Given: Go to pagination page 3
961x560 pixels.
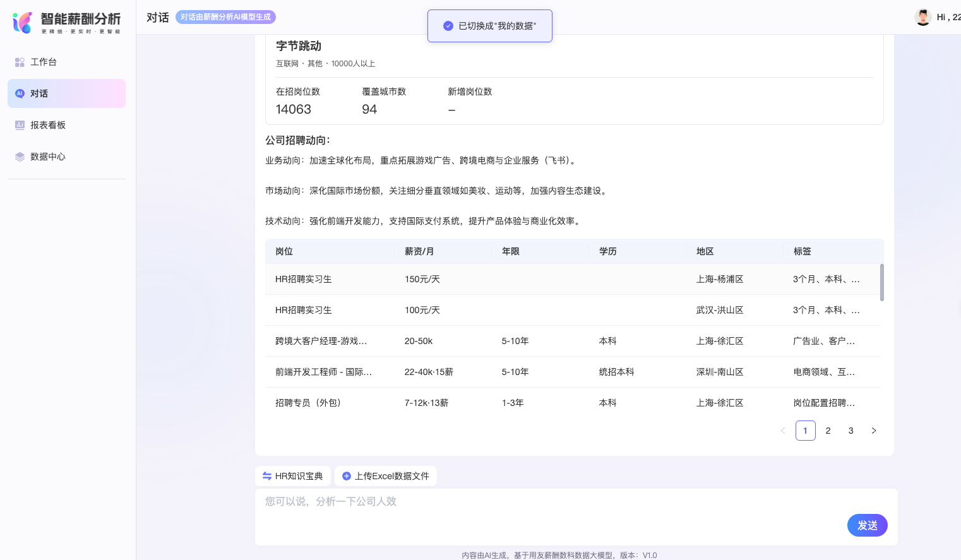Looking at the screenshot, I should coord(851,431).
